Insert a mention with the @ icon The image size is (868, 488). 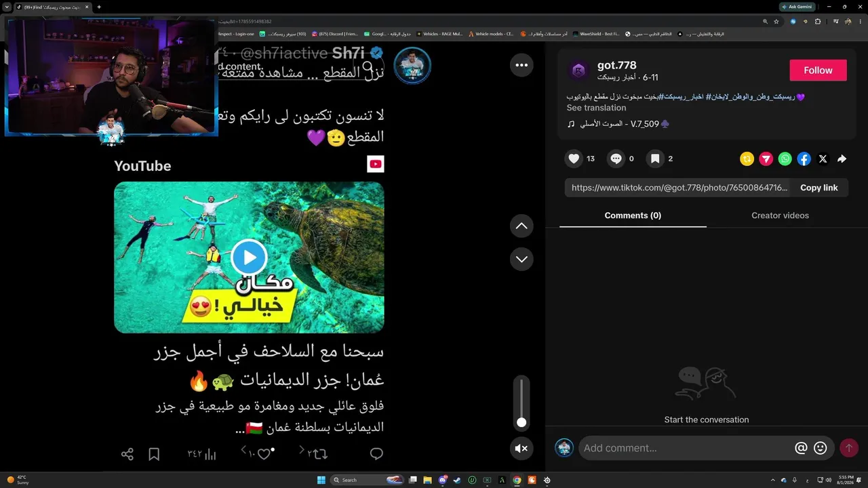tap(801, 448)
